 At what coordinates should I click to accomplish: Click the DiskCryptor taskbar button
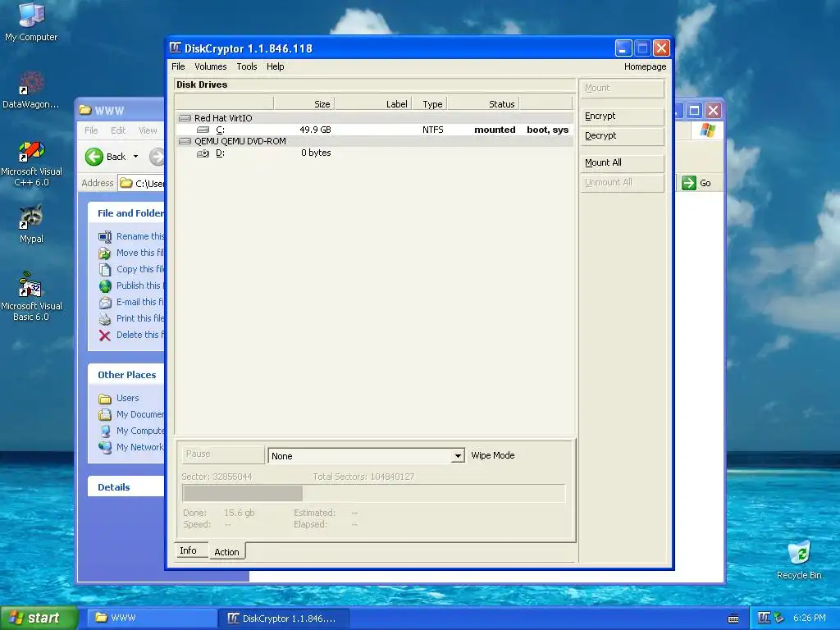[x=284, y=619]
